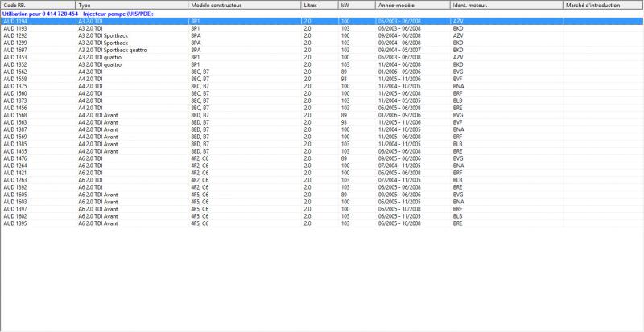This screenshot has height=332, width=644.
Task: Select row AUD 1421
Action: pyautogui.click(x=322, y=173)
